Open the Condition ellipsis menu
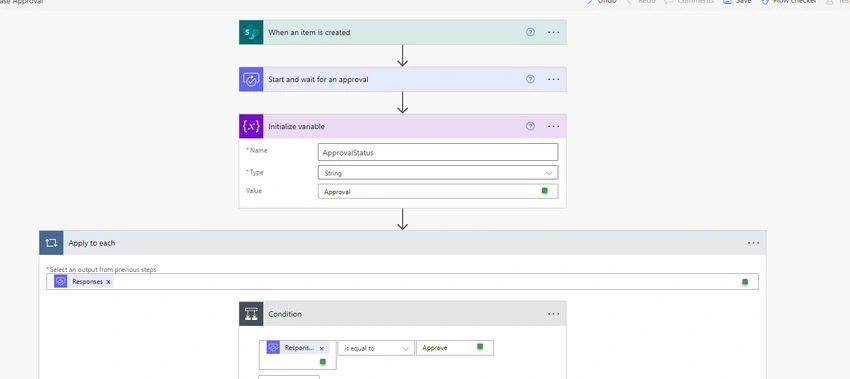Screen dimensions: 850x379 coord(553,314)
